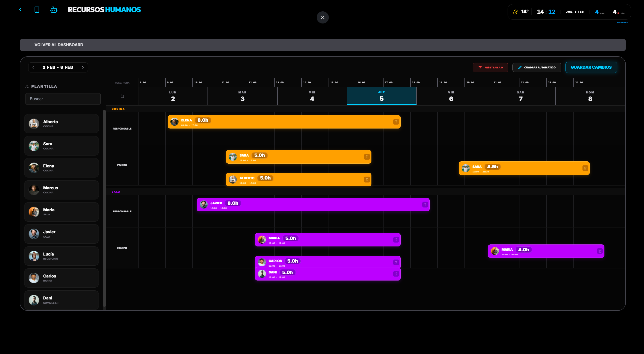This screenshot has width=644, height=354.
Task: Click the calendar icon beside day headers
Action: (x=122, y=96)
